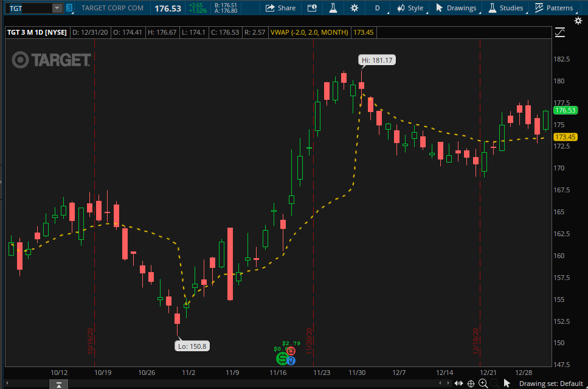This screenshot has width=588, height=389.
Task: Click the VWAP (-2.0, 2.0, MONTH) study label
Action: pyautogui.click(x=310, y=33)
